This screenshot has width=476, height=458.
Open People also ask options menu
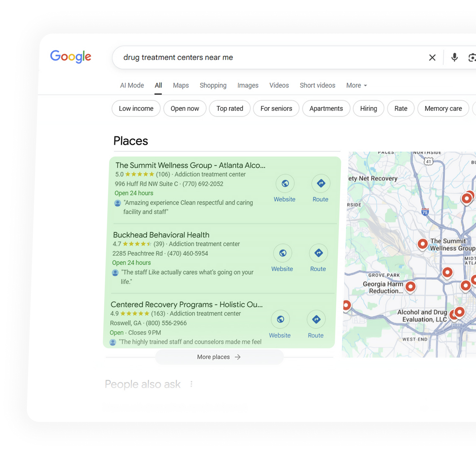click(x=191, y=384)
